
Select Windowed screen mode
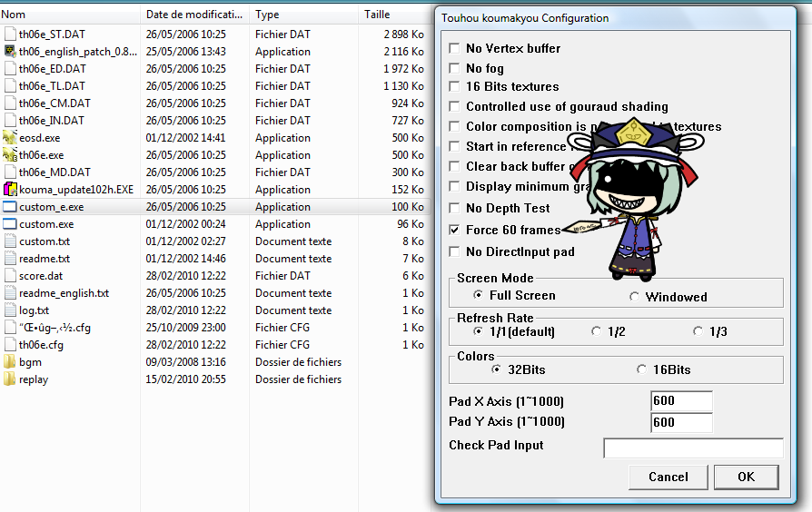point(634,297)
